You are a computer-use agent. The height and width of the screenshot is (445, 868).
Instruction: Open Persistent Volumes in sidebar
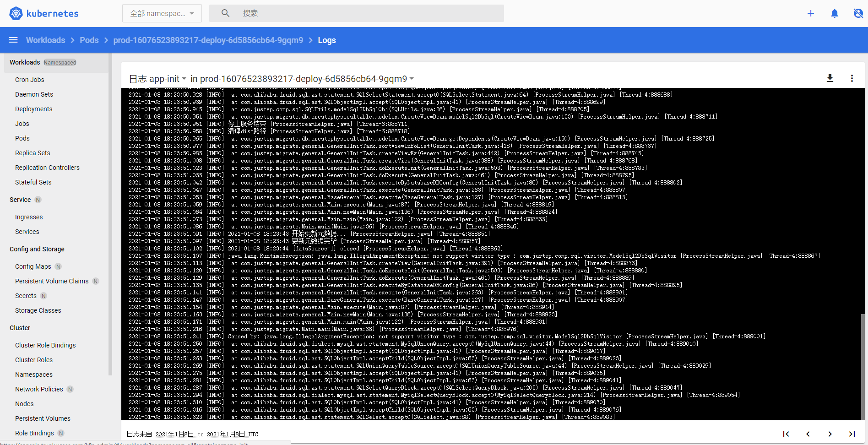click(x=43, y=418)
